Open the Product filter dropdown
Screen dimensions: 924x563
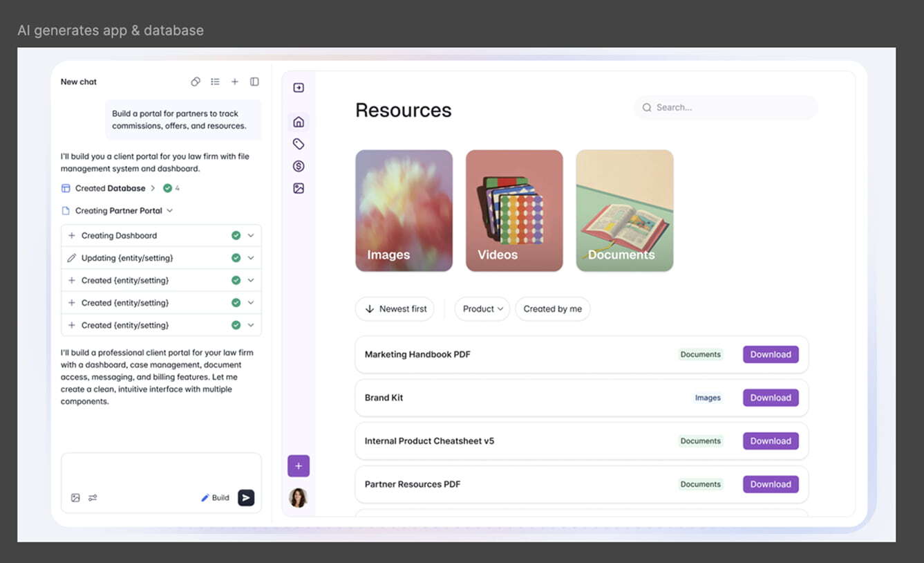[x=482, y=309]
